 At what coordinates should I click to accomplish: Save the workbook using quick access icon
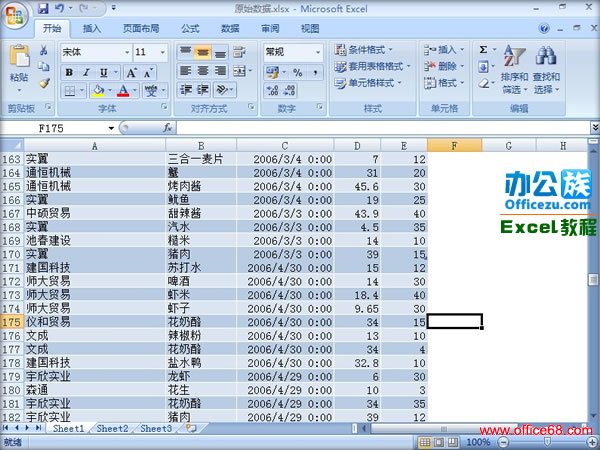(x=44, y=8)
